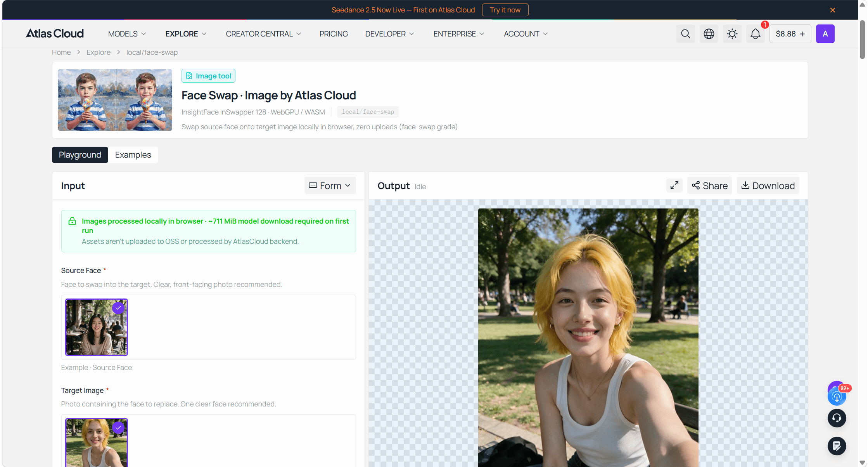Click the Image tool badge

pos(208,76)
